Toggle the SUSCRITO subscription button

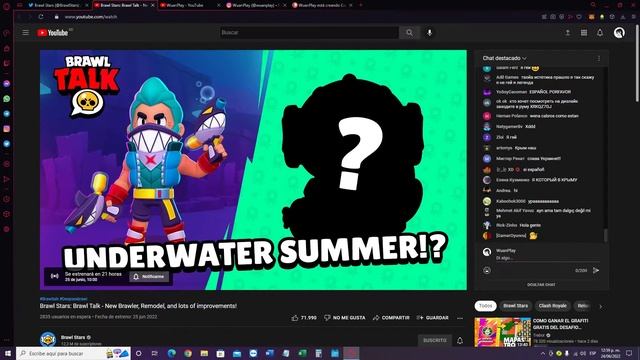(434, 340)
